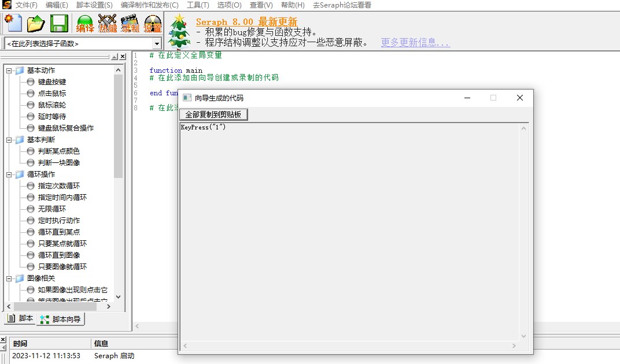Open the 脚本设置(S) menu
The width and height of the screenshot is (620, 364).
94,5
